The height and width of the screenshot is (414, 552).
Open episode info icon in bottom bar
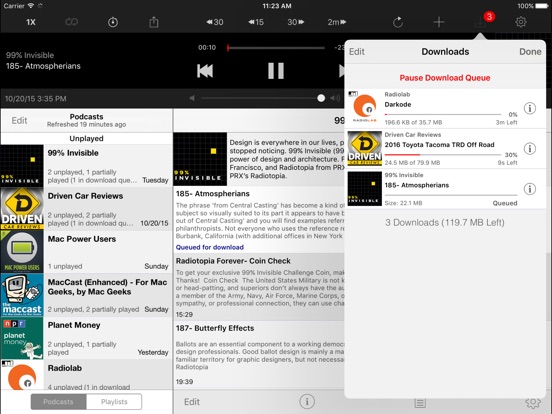307,401
